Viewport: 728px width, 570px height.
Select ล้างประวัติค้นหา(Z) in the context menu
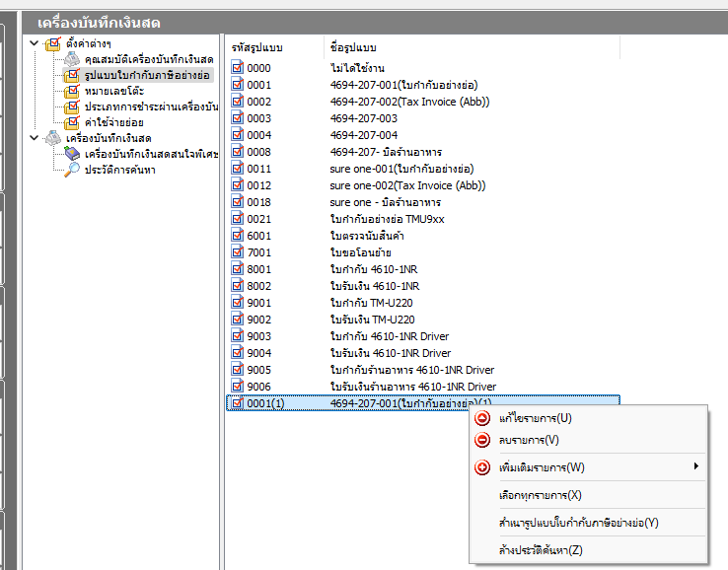pyautogui.click(x=542, y=549)
